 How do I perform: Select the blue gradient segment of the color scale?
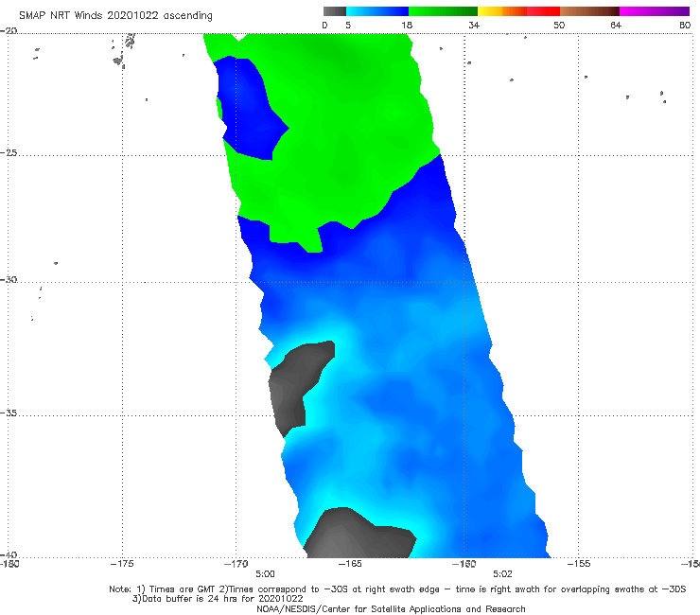[377, 11]
